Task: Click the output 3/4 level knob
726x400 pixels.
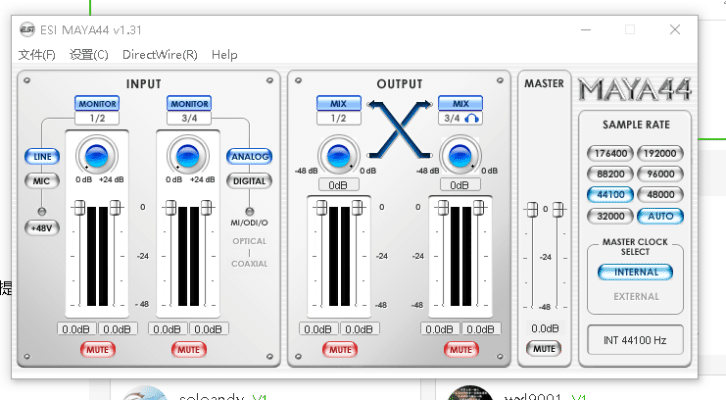Action: tap(459, 155)
